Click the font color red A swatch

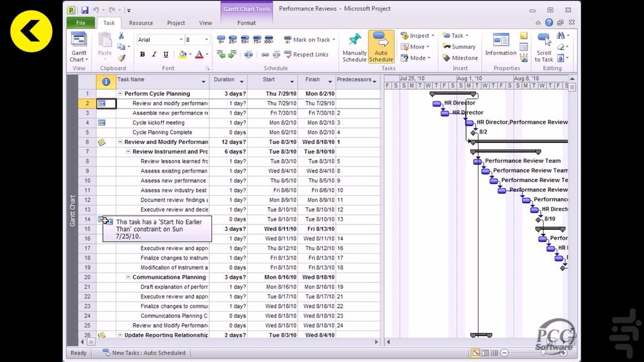[x=199, y=54]
